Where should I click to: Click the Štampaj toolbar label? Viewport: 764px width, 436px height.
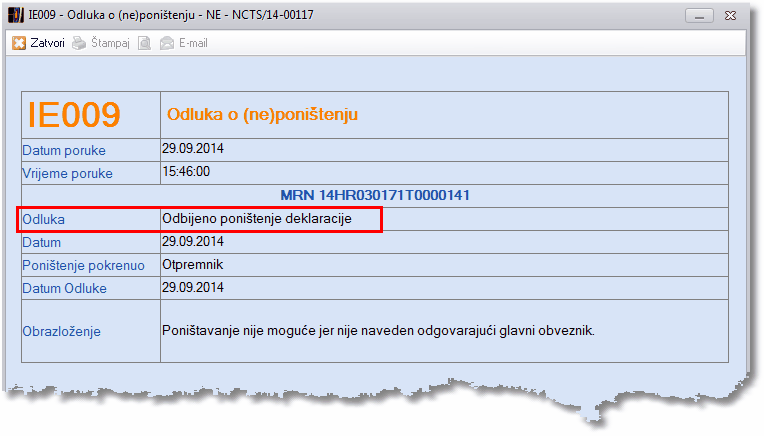(110, 43)
